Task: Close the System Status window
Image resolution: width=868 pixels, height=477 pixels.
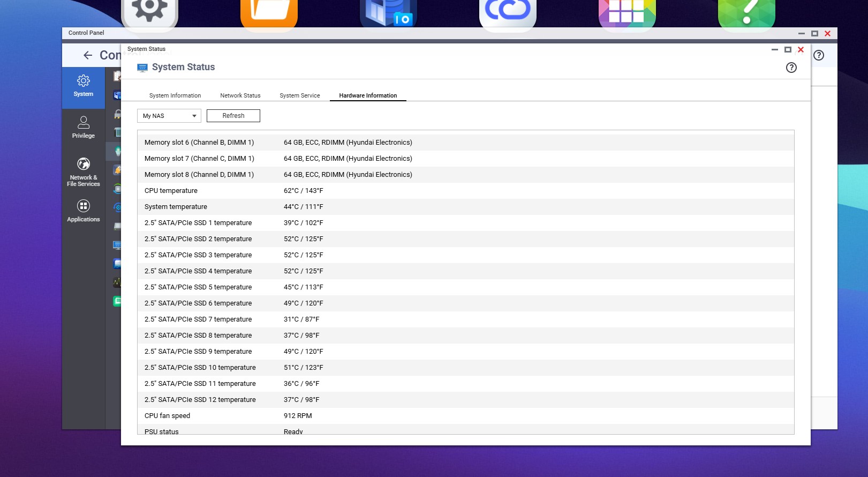Action: [801, 49]
